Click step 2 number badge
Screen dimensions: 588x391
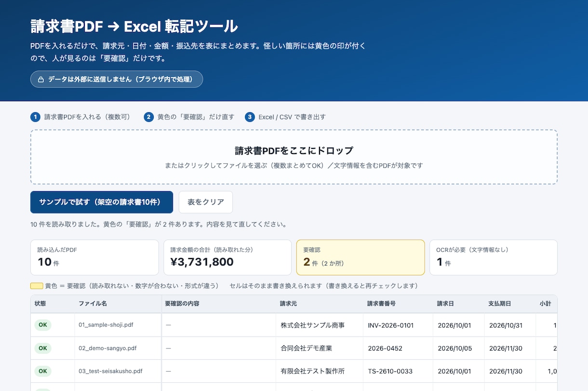[x=149, y=117]
